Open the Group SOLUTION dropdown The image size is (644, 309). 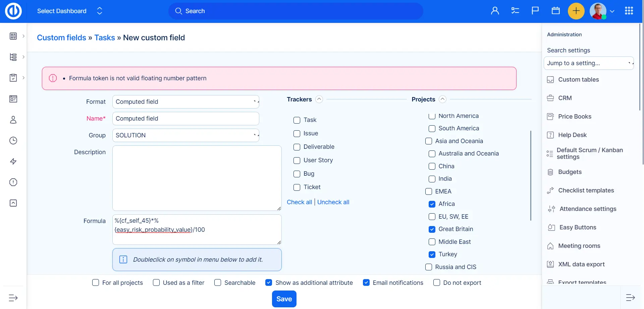click(x=185, y=135)
